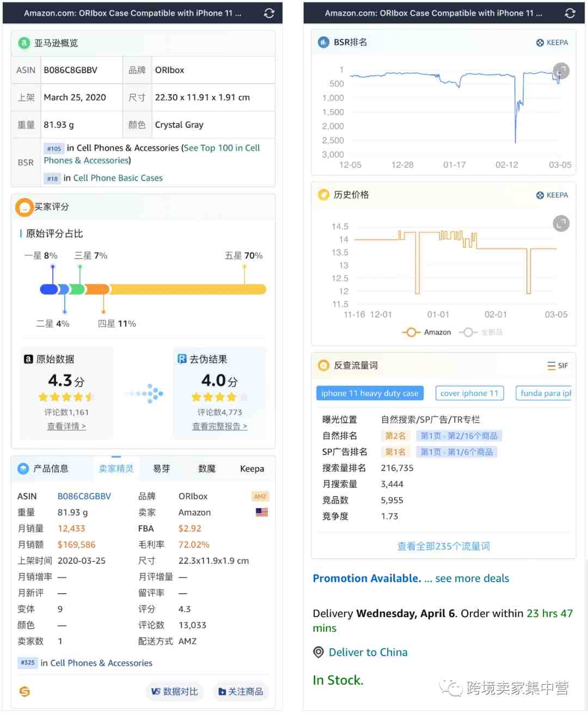Click the 'Deliver to China' link
The image size is (588, 714).
tap(368, 652)
